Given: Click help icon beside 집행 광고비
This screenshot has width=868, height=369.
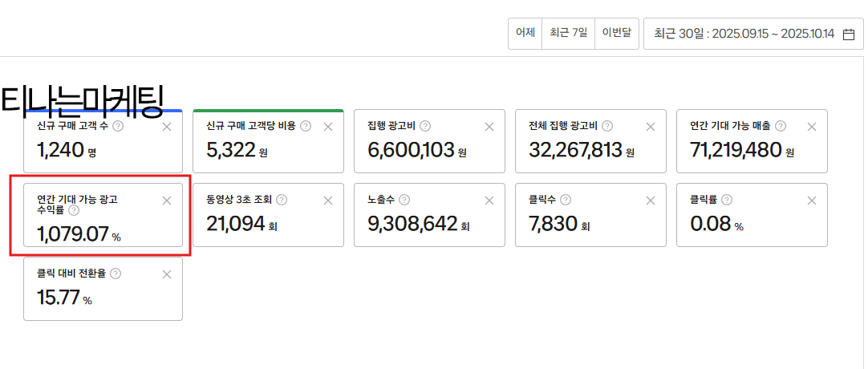Looking at the screenshot, I should (x=425, y=126).
